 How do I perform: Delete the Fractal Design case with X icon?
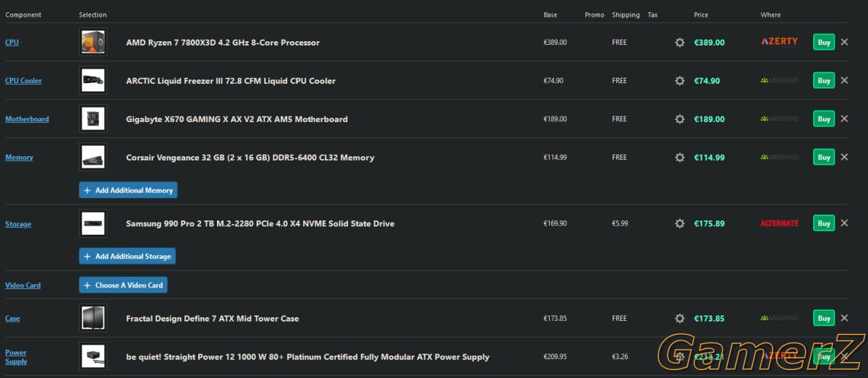click(843, 318)
